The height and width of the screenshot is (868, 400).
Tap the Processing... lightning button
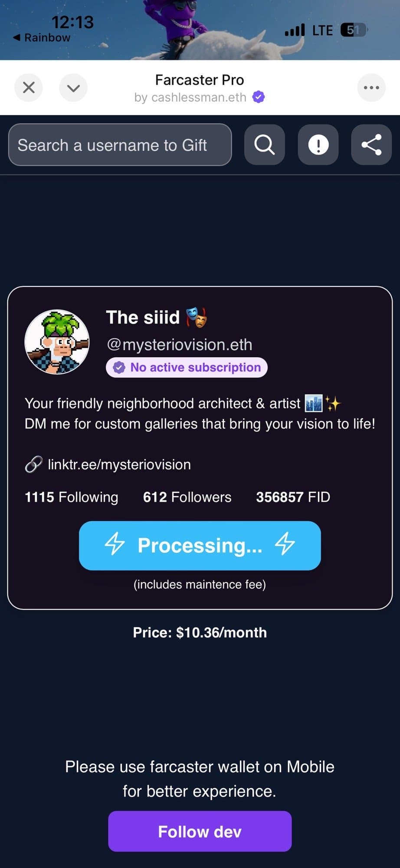(x=200, y=546)
